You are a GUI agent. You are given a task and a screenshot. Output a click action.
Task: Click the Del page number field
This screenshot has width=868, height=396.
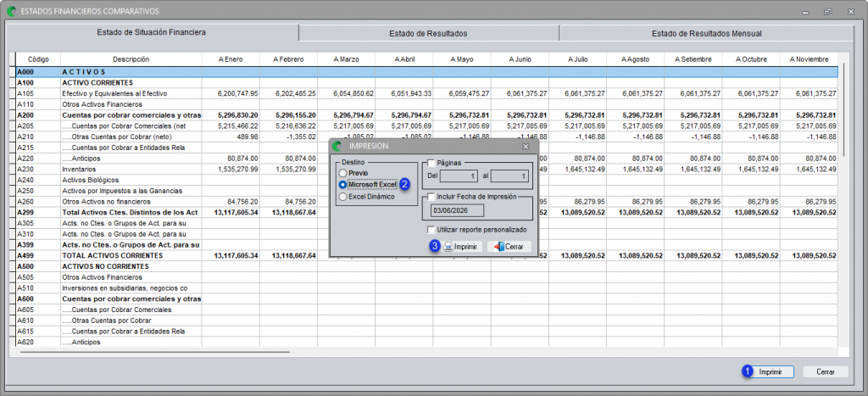point(460,176)
